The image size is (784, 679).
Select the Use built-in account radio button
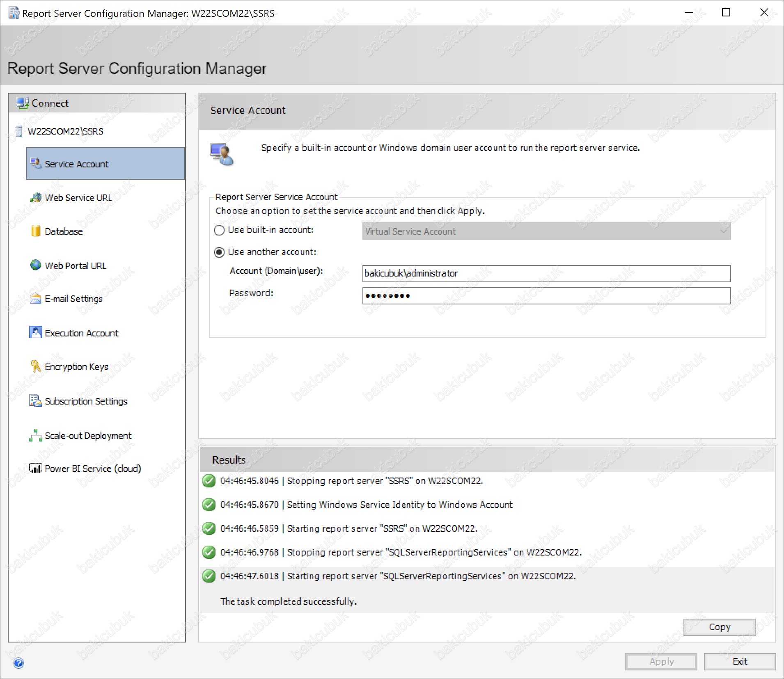pos(219,230)
